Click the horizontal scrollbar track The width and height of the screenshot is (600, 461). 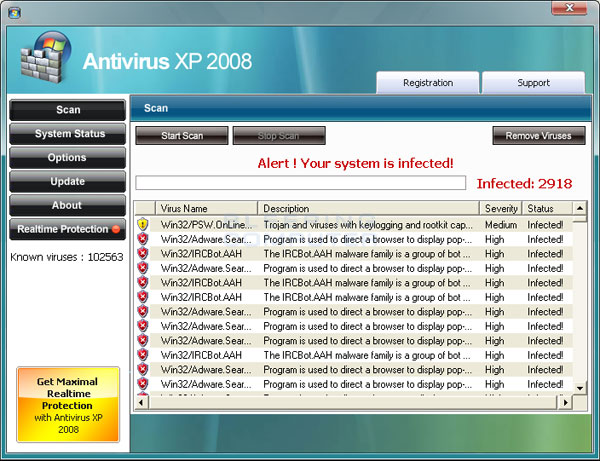(x=353, y=402)
